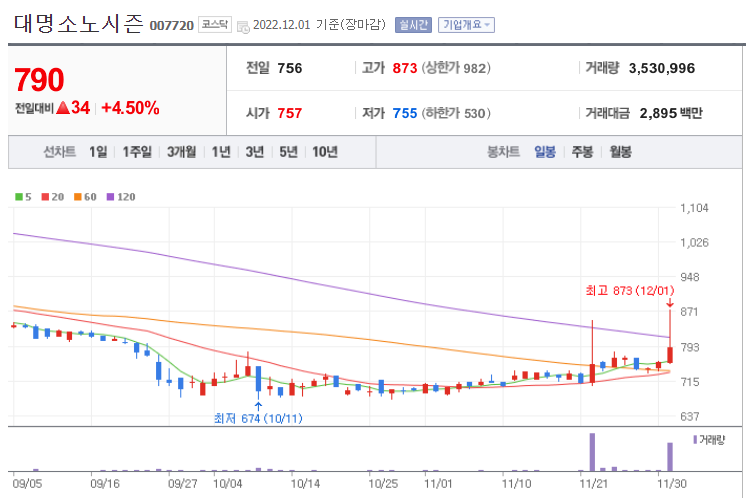Click the stock name 대명소노시즌

point(78,24)
